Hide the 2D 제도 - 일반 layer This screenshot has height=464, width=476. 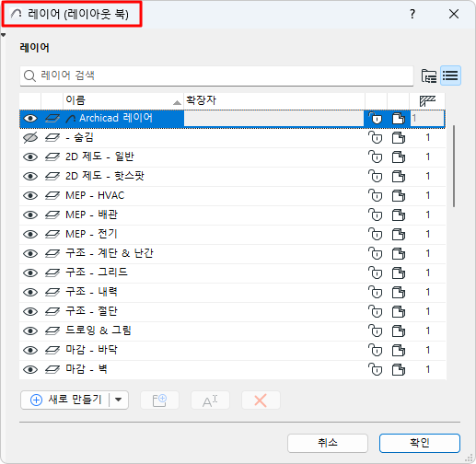point(30,157)
